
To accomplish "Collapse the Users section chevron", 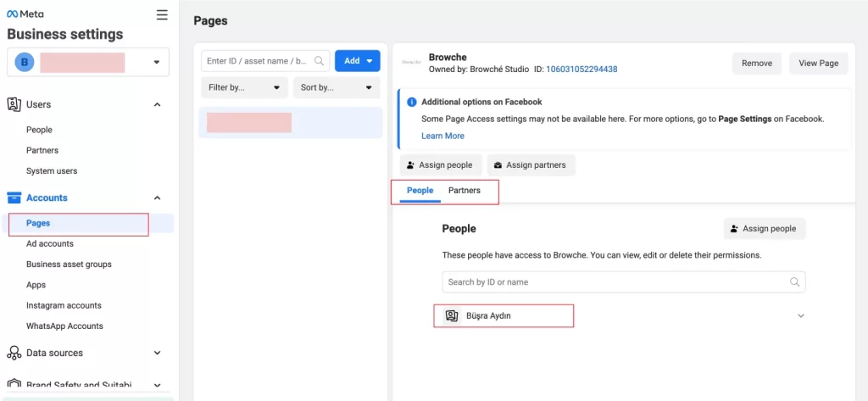I will [157, 104].
